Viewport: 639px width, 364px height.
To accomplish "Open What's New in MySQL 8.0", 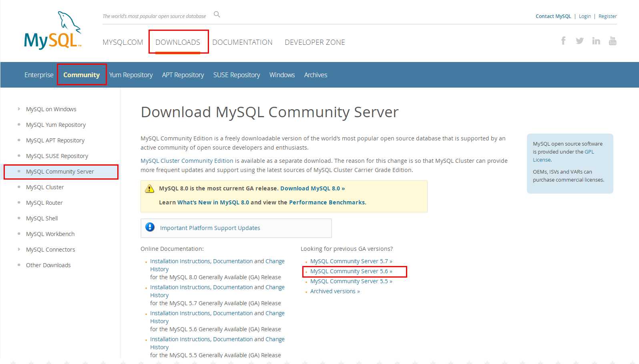I will click(x=213, y=202).
